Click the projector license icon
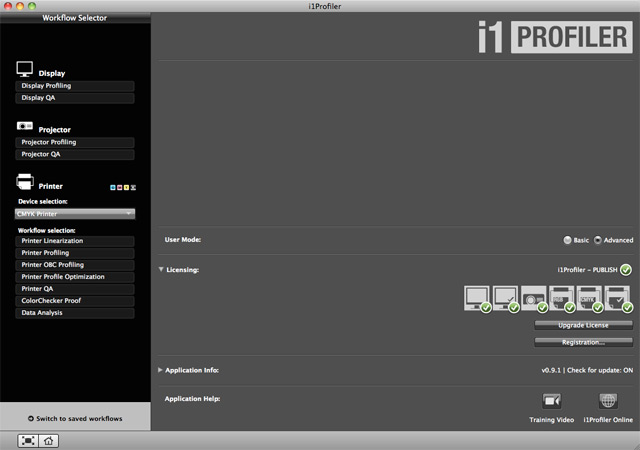This screenshot has width=640, height=450. click(x=533, y=299)
